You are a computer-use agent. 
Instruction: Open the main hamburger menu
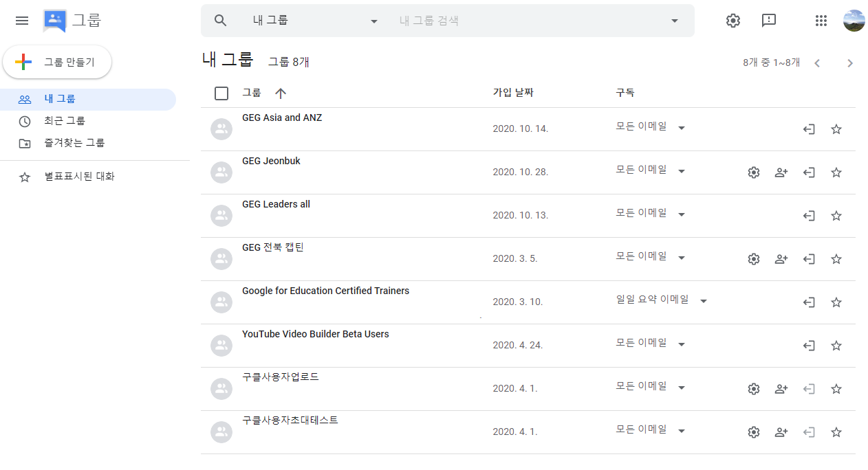click(22, 21)
